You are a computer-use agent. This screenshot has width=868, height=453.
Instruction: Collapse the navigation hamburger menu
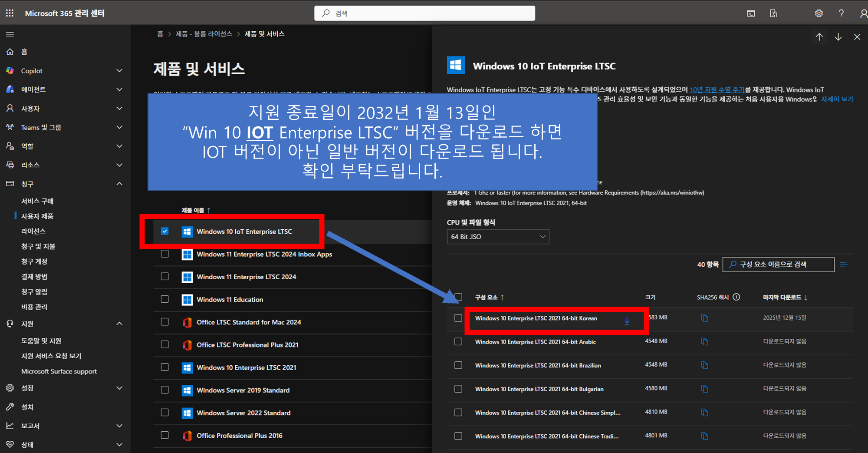coord(10,34)
